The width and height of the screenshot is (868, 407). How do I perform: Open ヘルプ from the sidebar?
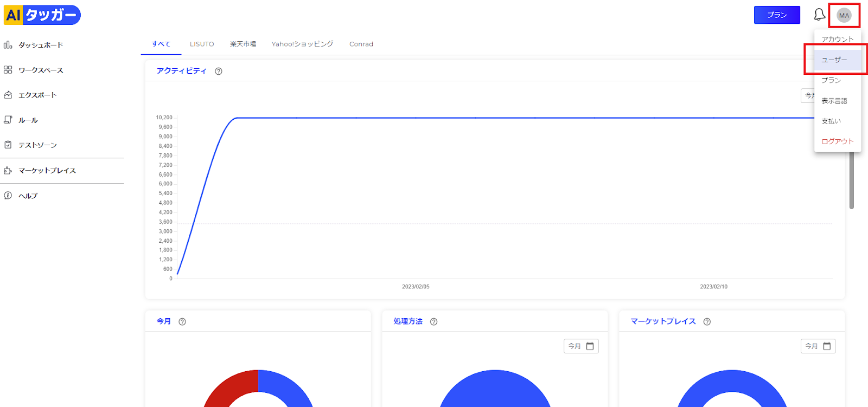(x=28, y=196)
